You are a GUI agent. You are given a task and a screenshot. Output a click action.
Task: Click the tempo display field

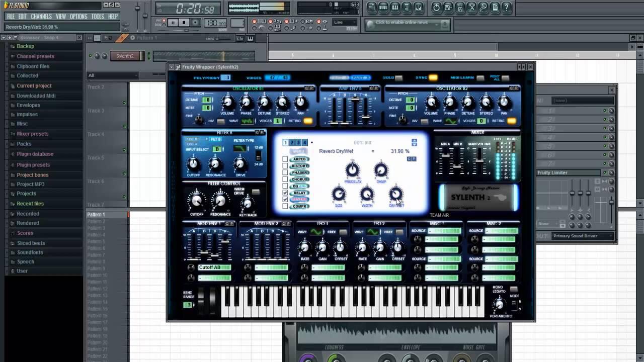tap(215, 23)
